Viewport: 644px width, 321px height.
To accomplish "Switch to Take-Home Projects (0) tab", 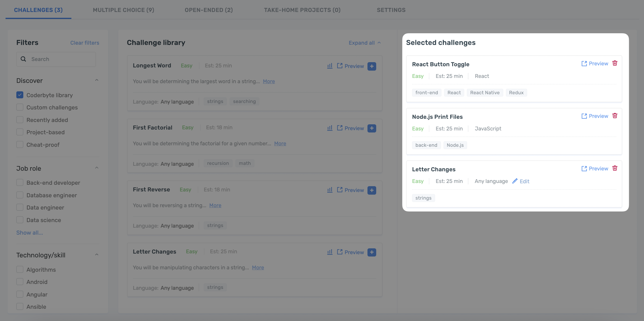I will (x=302, y=10).
